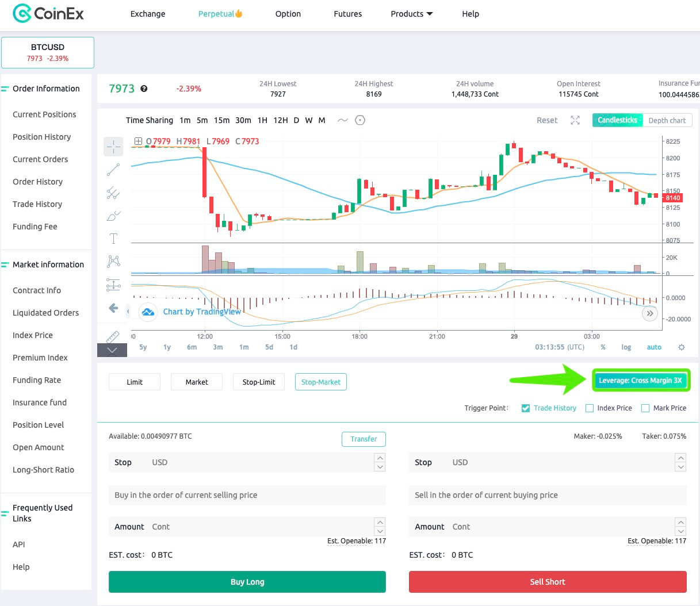Open the Exchange nav item

[148, 14]
